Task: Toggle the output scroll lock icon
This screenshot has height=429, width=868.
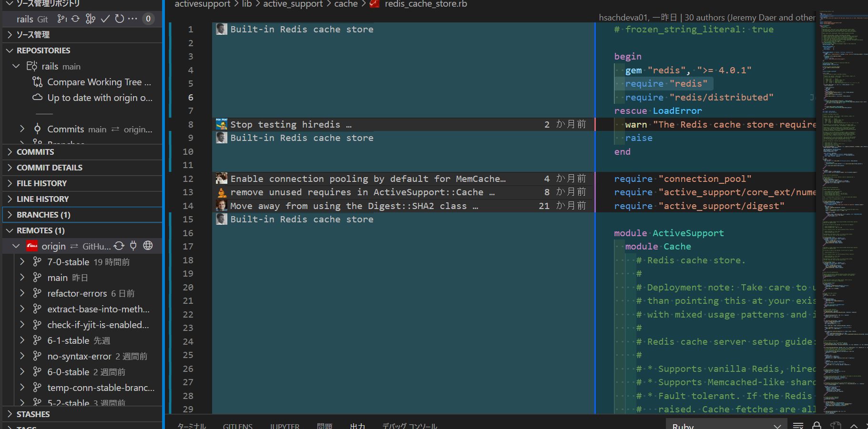Action: (817, 425)
